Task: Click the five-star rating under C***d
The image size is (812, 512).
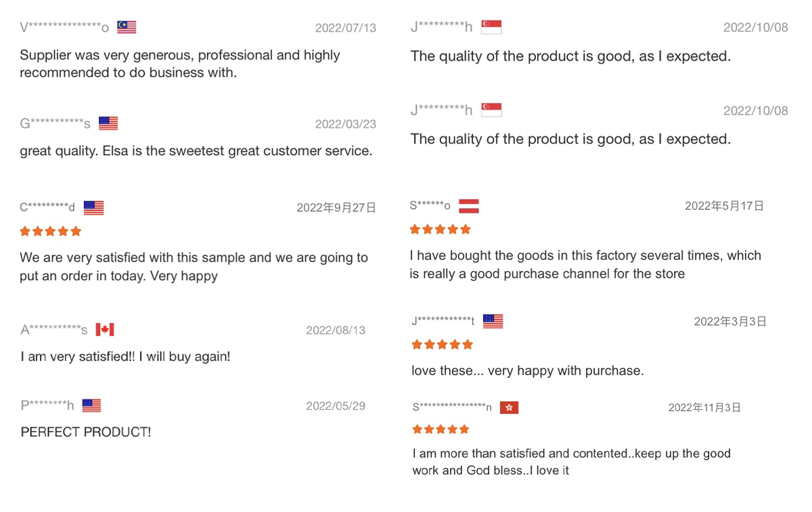Action: [51, 232]
